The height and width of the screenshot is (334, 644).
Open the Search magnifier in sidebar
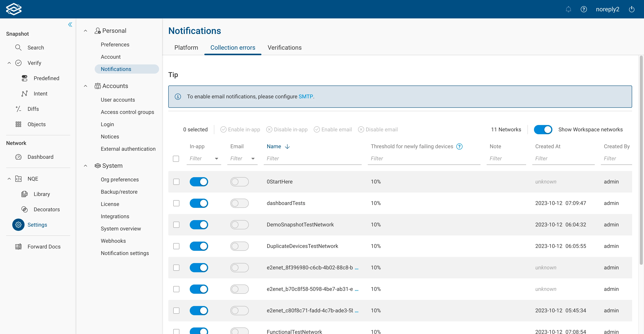[18, 48]
